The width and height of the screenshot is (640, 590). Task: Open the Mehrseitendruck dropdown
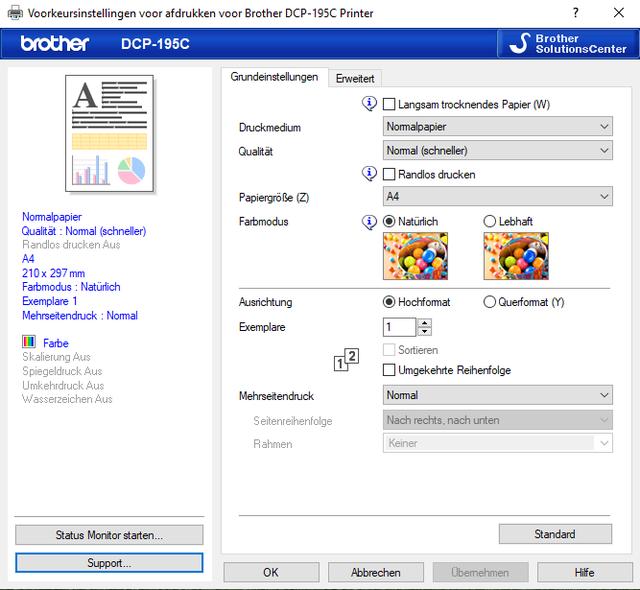pos(498,396)
